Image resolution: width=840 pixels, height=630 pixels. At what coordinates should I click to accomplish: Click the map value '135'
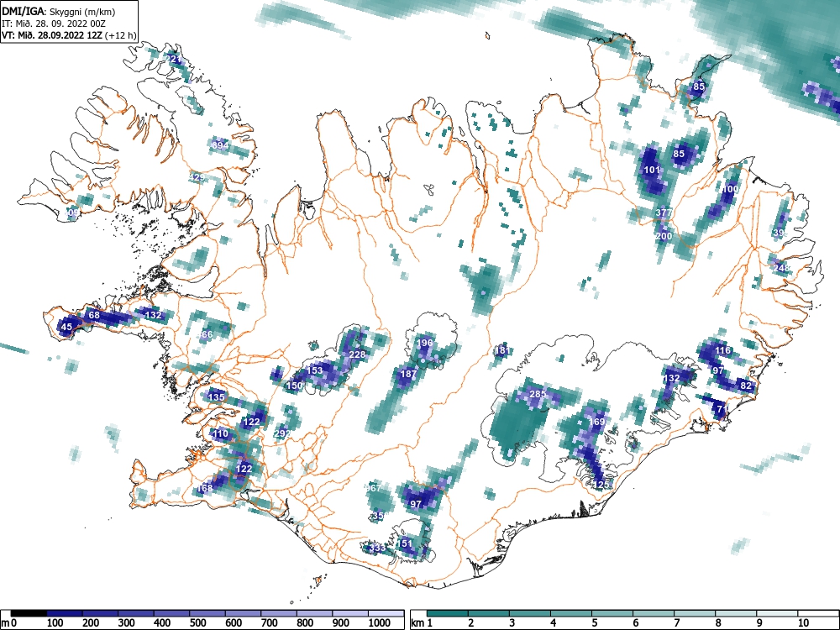click(x=216, y=397)
